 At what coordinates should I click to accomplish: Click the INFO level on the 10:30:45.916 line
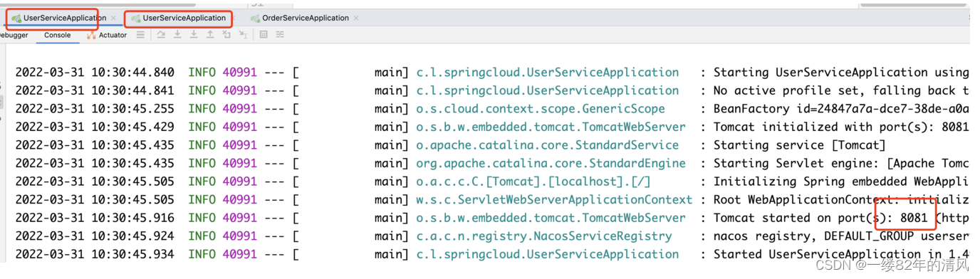[202, 218]
